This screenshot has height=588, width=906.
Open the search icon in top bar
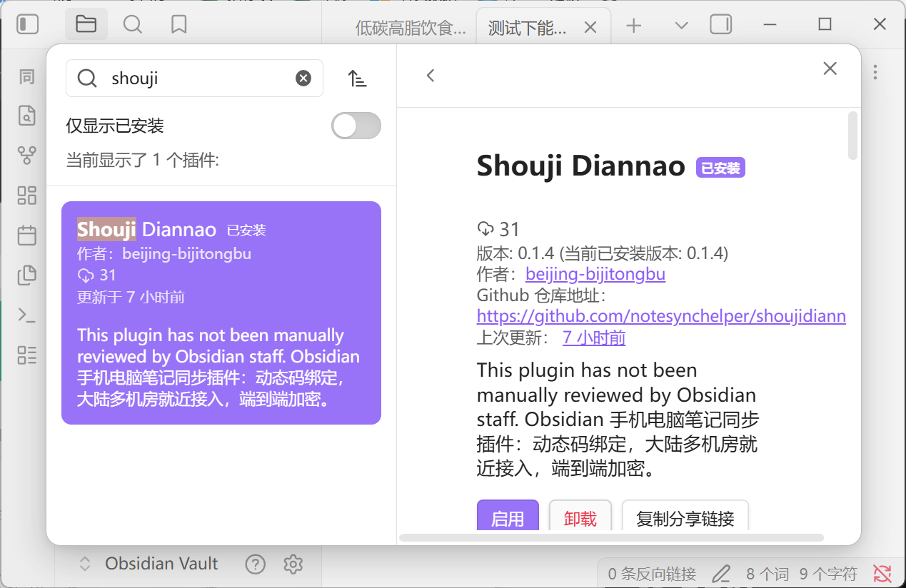click(132, 24)
